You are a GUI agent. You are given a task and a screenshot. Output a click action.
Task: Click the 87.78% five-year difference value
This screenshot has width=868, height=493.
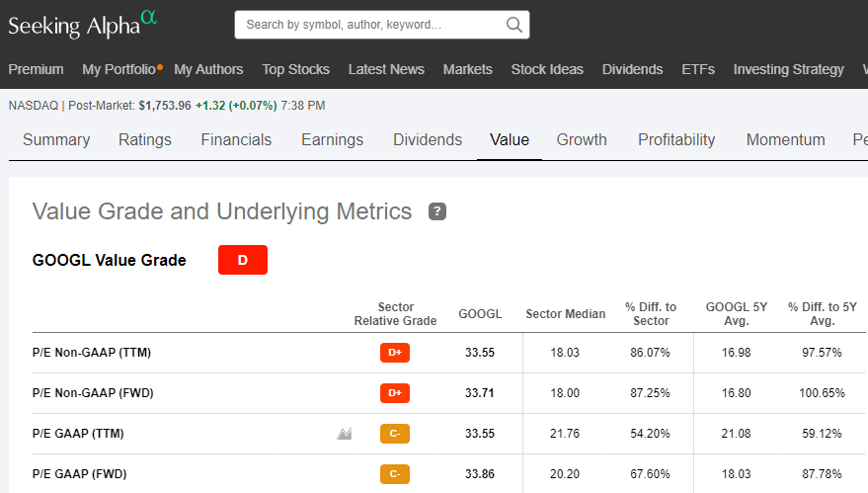(x=822, y=473)
